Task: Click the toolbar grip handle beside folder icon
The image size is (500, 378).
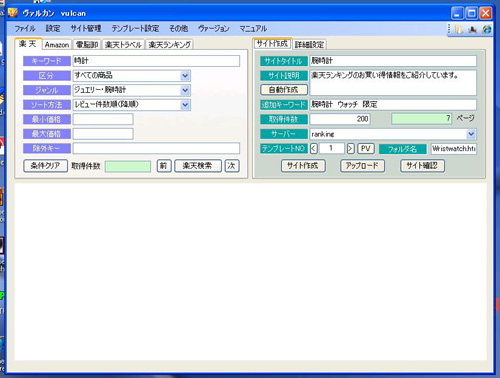Action: [449, 29]
